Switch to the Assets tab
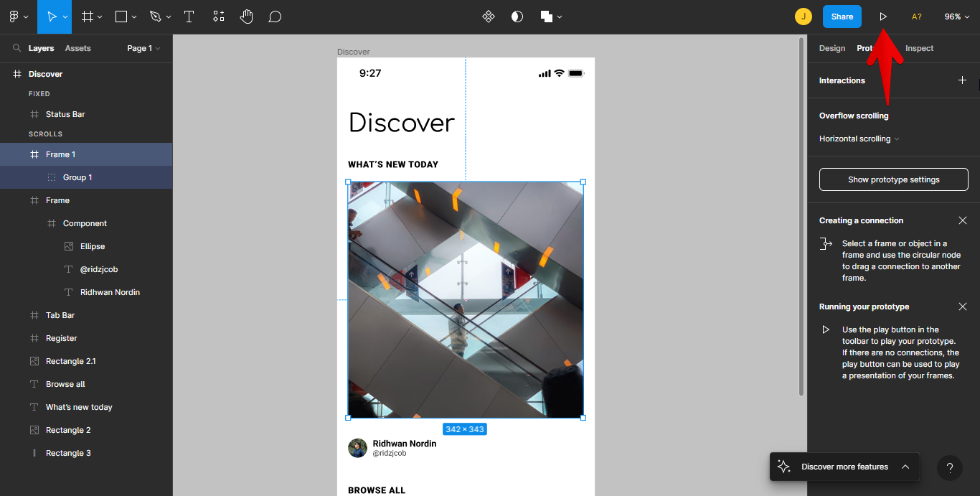This screenshot has width=980, height=496. (x=77, y=48)
